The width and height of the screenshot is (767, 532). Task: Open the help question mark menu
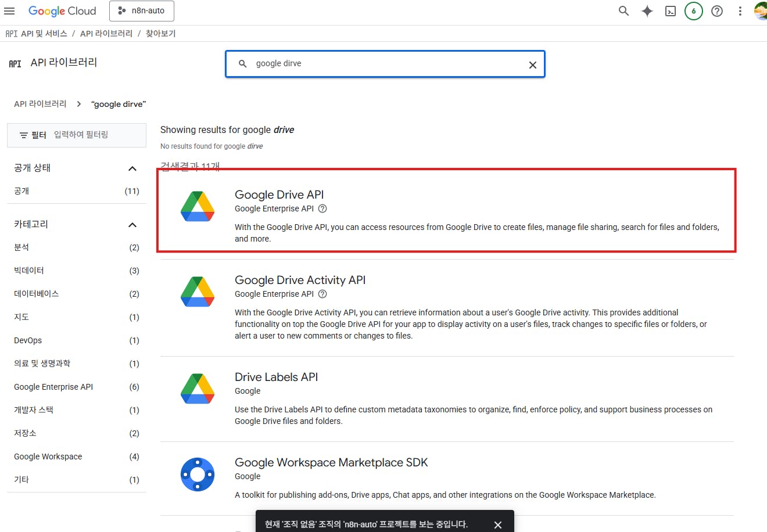pyautogui.click(x=717, y=10)
